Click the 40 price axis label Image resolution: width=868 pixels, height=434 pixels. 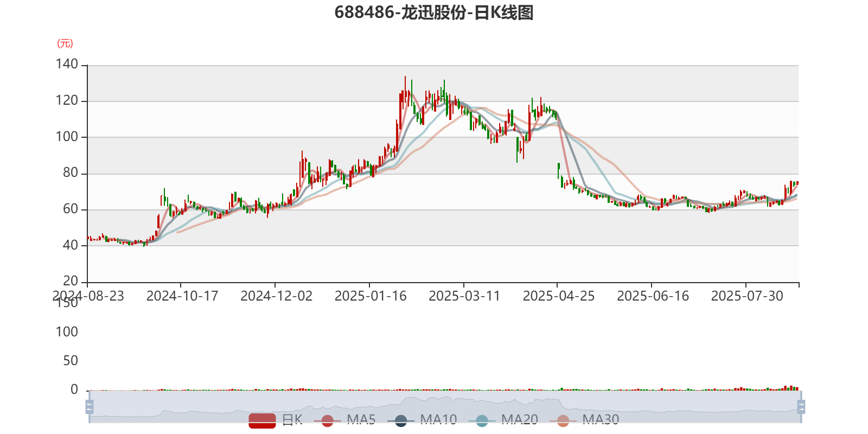click(71, 245)
